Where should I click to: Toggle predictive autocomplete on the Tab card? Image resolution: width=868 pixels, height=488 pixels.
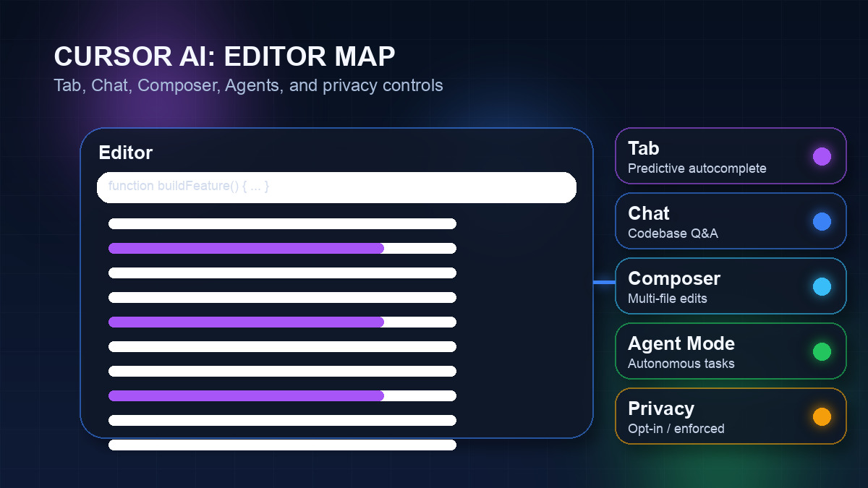click(x=731, y=156)
